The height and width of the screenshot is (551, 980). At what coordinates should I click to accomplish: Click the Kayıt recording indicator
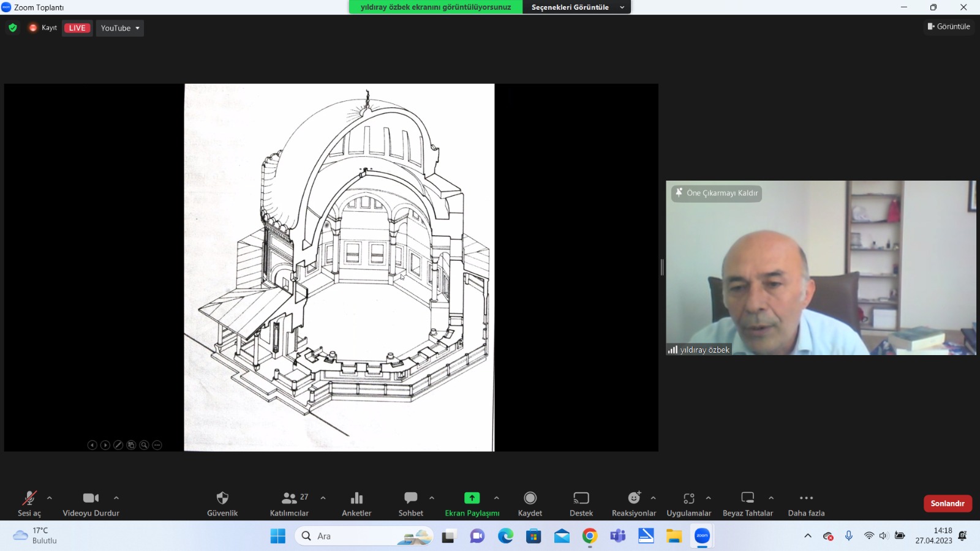(x=43, y=28)
